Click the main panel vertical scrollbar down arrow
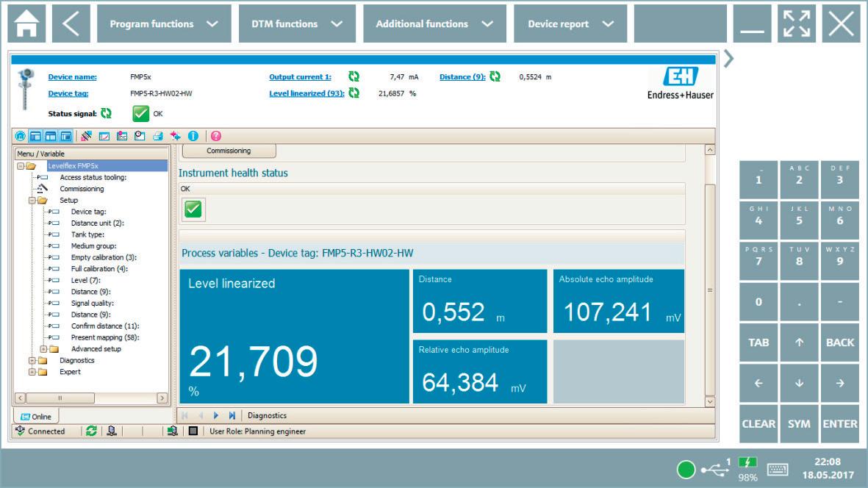This screenshot has width=868, height=488. point(710,402)
